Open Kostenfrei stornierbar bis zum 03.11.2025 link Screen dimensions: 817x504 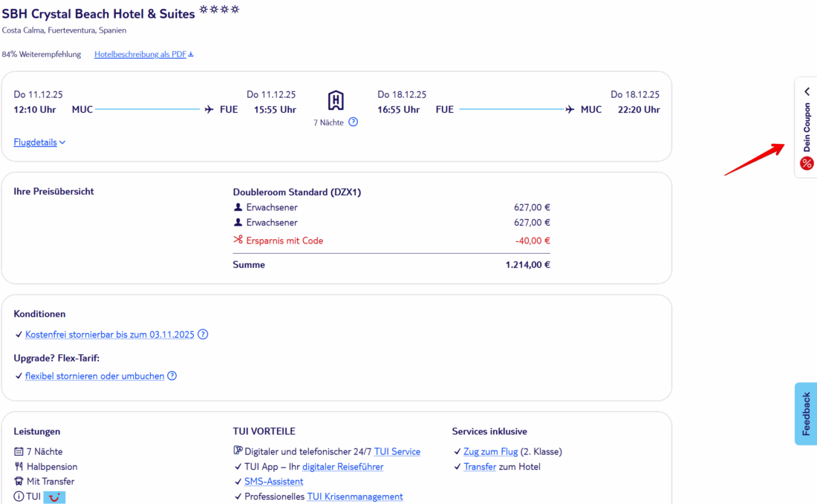coord(110,335)
